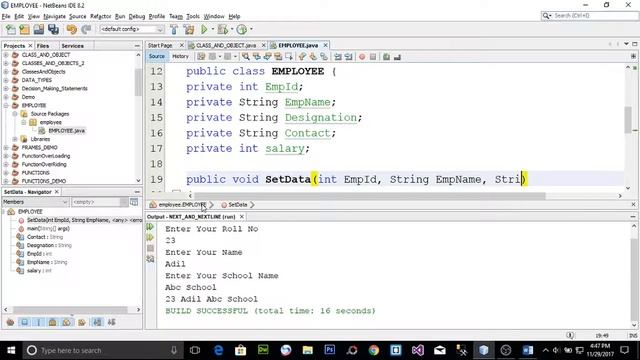This screenshot has height=360, width=640.
Task: Click the Build Project hammer icon
Action: 174,29
